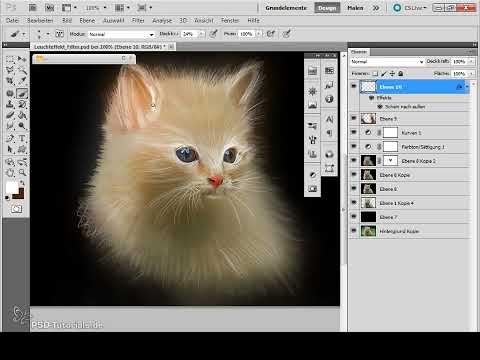Select the Quick Selection tool
Image resolution: width=480 pixels, height=360 pixels.
click(22, 70)
